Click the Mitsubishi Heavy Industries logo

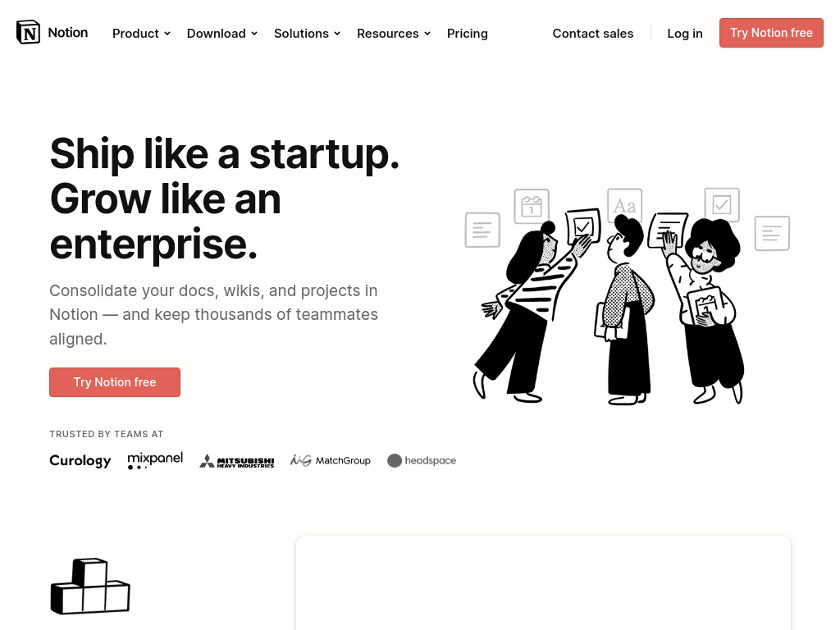coord(237,461)
